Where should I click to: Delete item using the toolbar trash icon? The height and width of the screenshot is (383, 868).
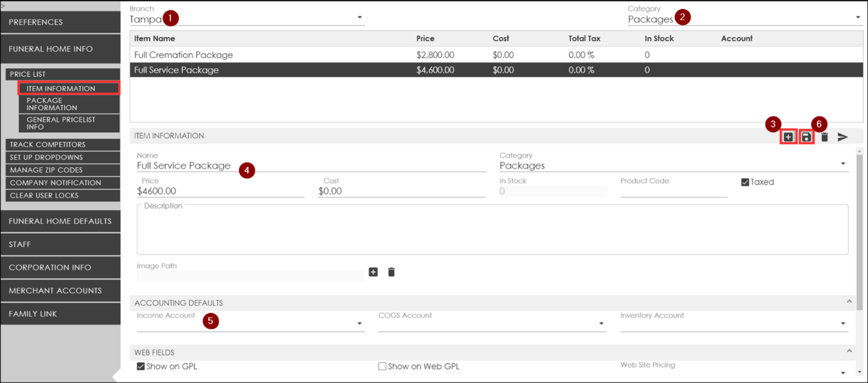click(824, 137)
